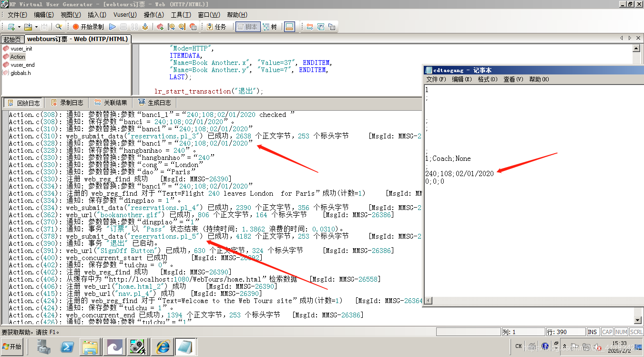Click the Open Script folder icon
Viewport: 644px width, 357px height.
coord(28,27)
